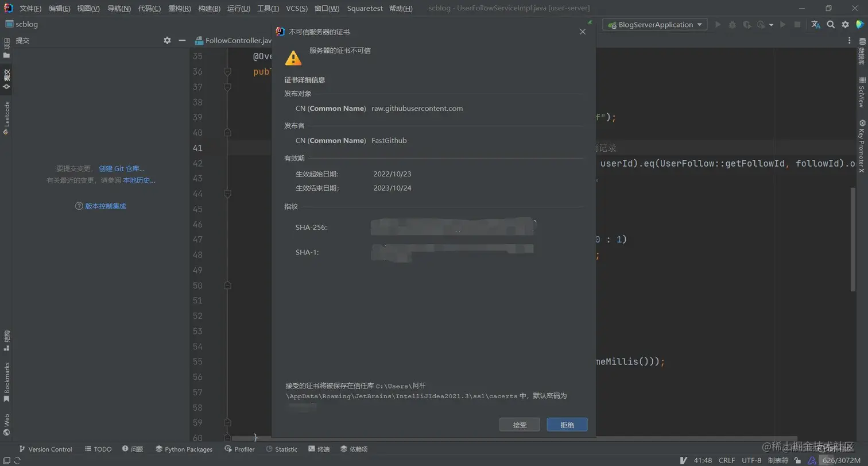Image resolution: width=868 pixels, height=466 pixels.
Task: Click the Debug bug icon
Action: pyautogui.click(x=733, y=25)
